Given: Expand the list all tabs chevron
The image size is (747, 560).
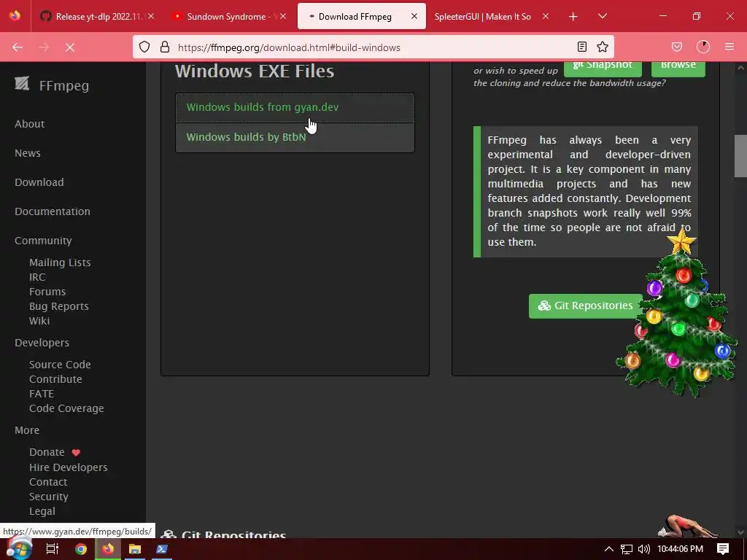Looking at the screenshot, I should coord(603,16).
